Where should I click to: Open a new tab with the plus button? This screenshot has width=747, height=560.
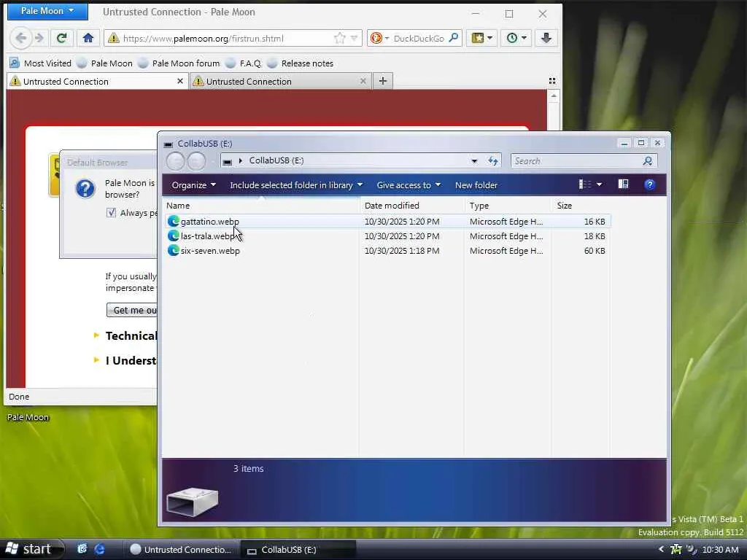pyautogui.click(x=382, y=81)
